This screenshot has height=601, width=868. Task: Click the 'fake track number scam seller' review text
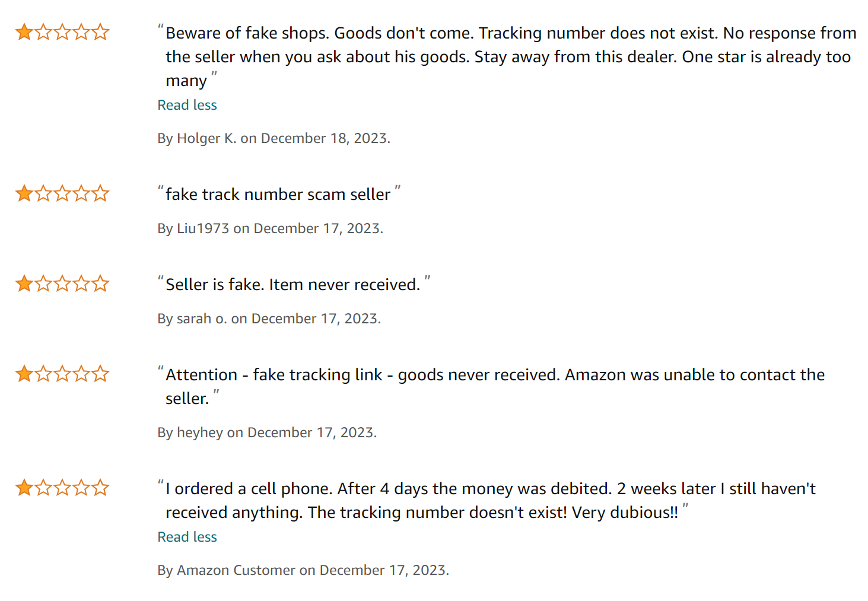coord(278,195)
